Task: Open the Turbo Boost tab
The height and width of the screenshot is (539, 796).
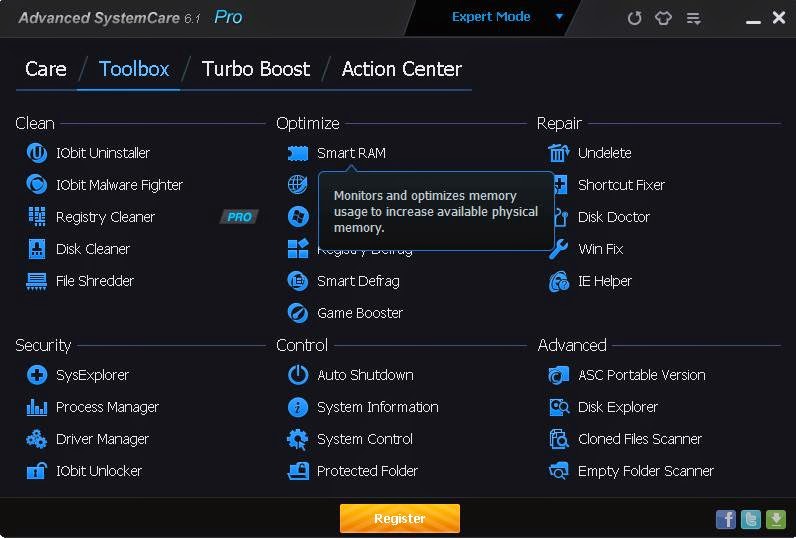Action: [256, 69]
